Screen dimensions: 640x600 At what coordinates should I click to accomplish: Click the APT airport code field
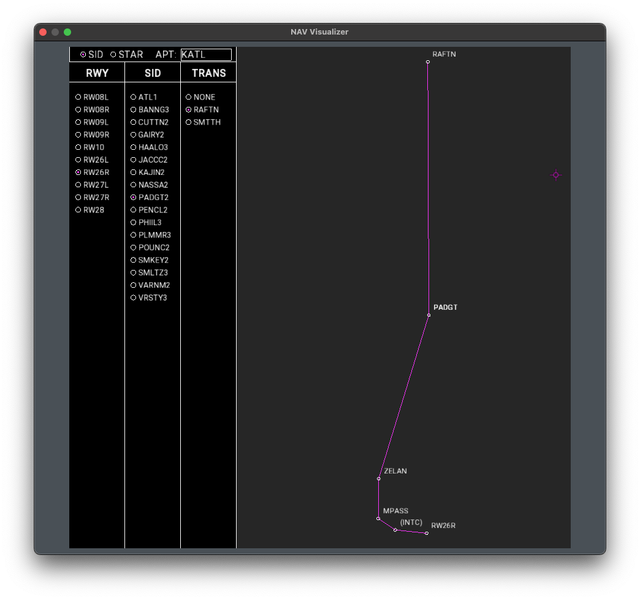(x=206, y=55)
